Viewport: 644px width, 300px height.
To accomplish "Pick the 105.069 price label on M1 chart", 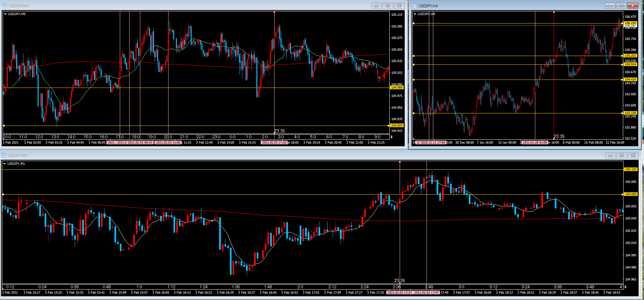I will tap(630, 194).
